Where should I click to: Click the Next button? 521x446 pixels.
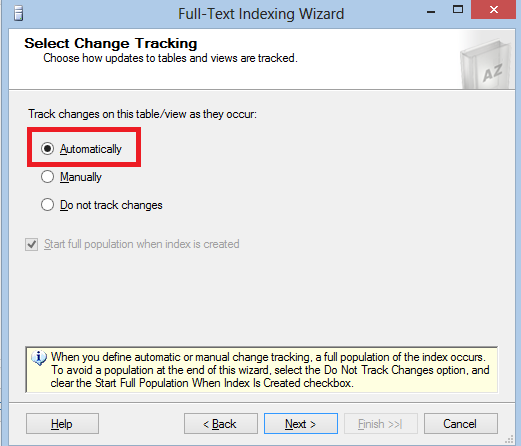pyautogui.click(x=301, y=424)
